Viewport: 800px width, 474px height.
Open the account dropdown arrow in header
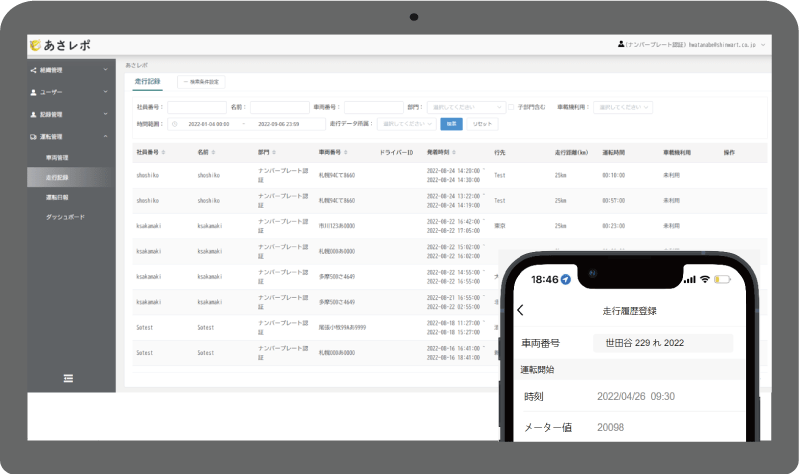coord(763,45)
